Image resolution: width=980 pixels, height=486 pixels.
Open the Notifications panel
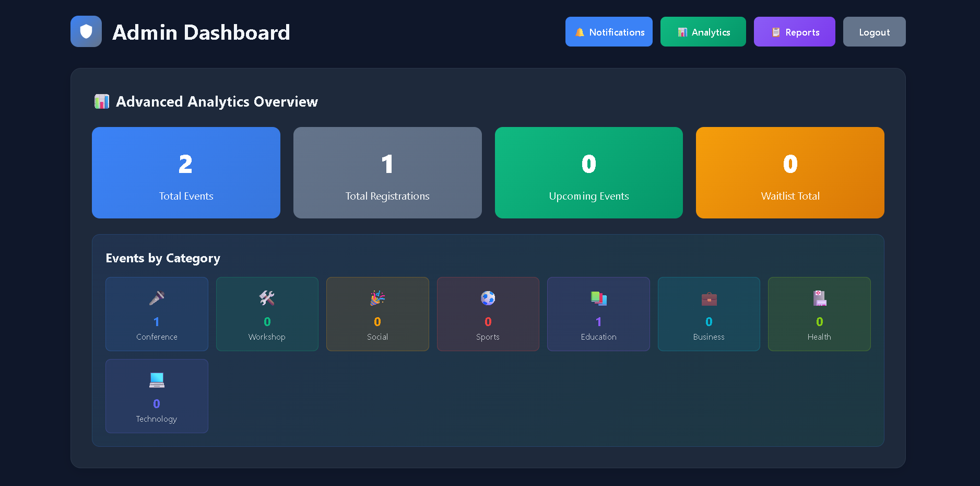[609, 32]
